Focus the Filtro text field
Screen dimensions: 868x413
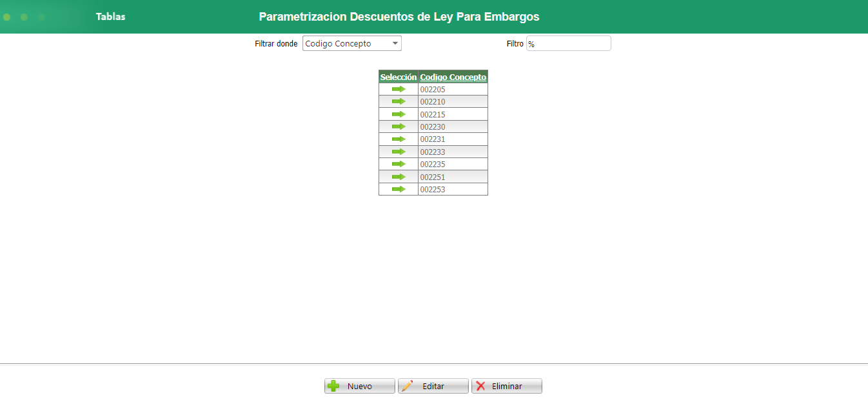[568, 43]
